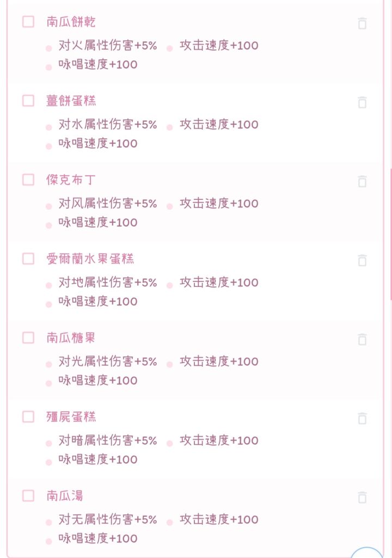The image size is (392, 558).
Task: Select the 傑克布丁 checkbox
Action: point(28,180)
